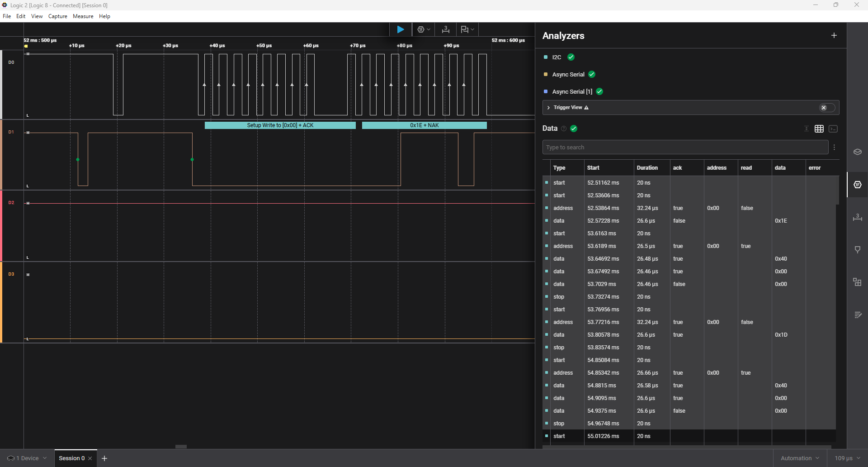Open Notes sidebar panel icon
The width and height of the screenshot is (868, 467).
(858, 315)
